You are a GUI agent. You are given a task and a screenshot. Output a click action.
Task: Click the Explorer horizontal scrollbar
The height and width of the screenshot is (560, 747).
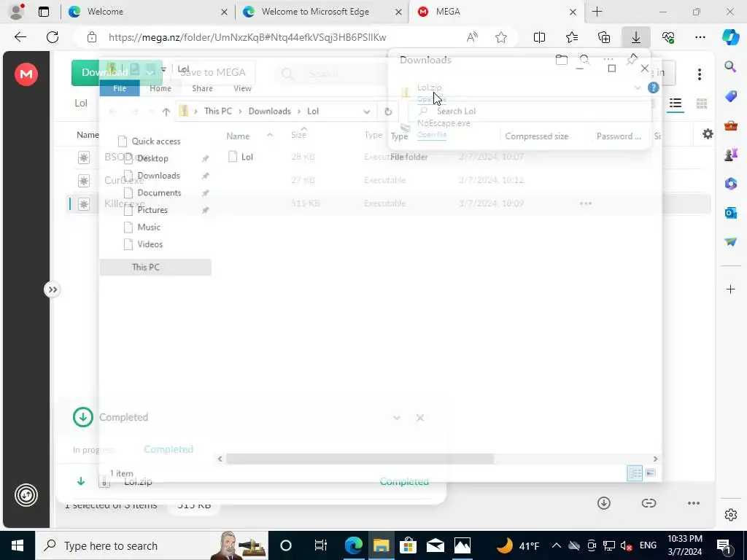pyautogui.click(x=360, y=459)
